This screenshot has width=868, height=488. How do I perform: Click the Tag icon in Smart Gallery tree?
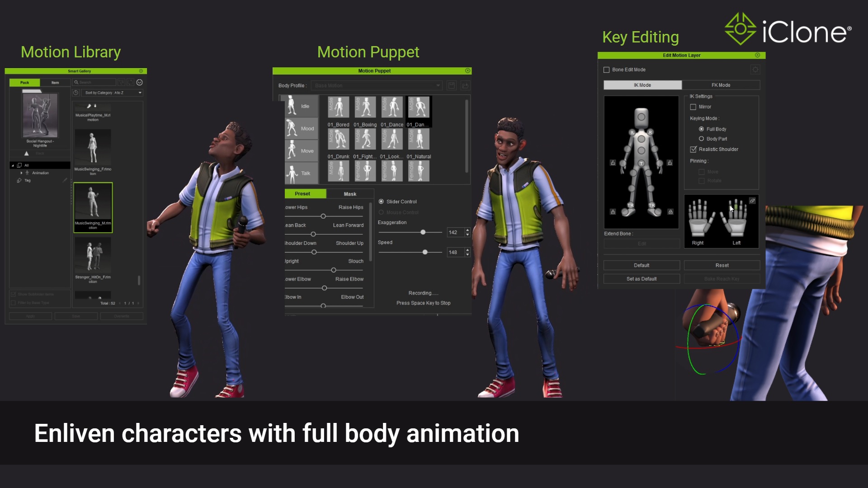point(19,180)
